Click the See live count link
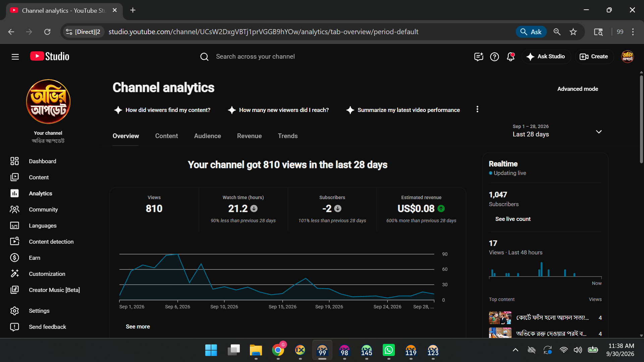The image size is (644, 362). tap(513, 219)
